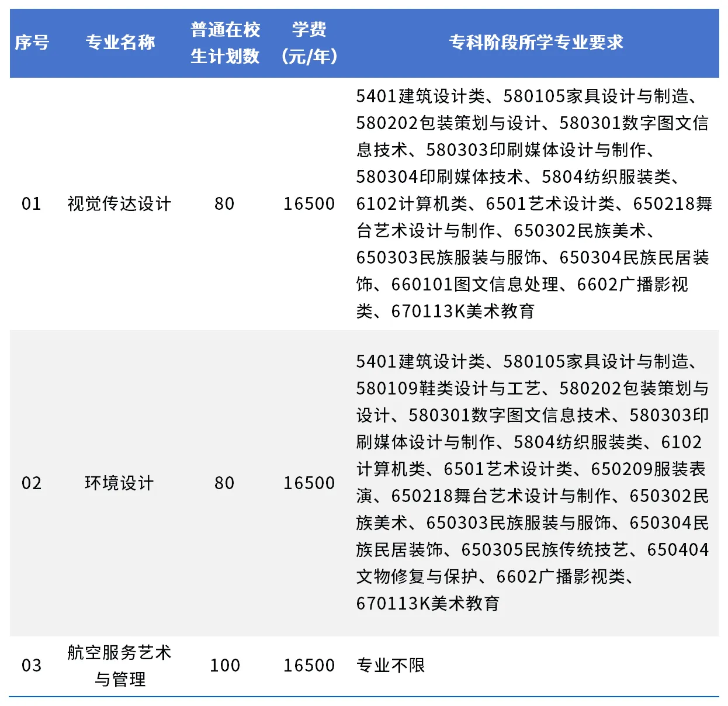Click the requirements text for 视觉传达设计

pyautogui.click(x=533, y=204)
